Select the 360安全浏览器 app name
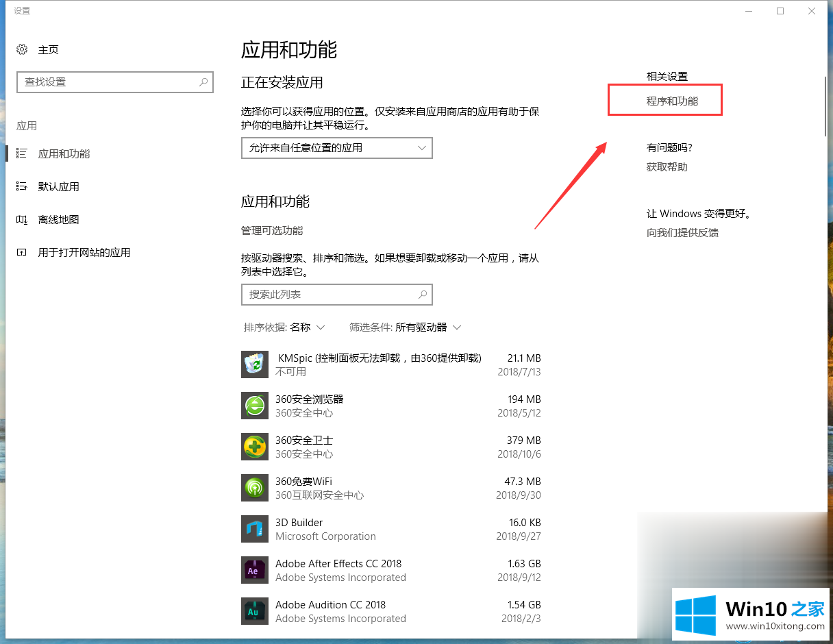The height and width of the screenshot is (644, 833). coord(310,399)
